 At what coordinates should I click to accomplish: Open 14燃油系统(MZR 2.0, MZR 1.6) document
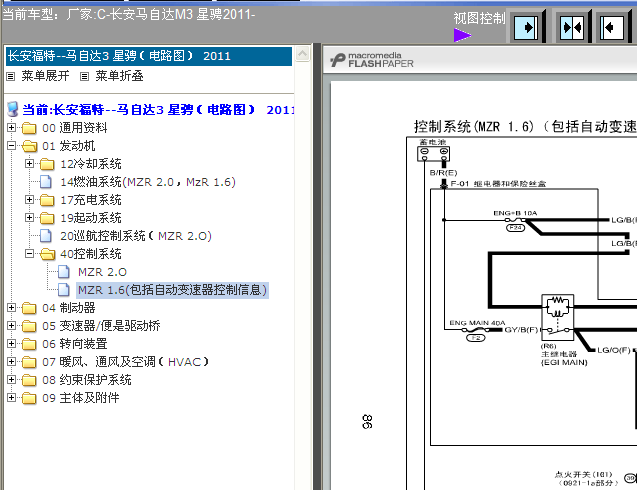tap(148, 182)
